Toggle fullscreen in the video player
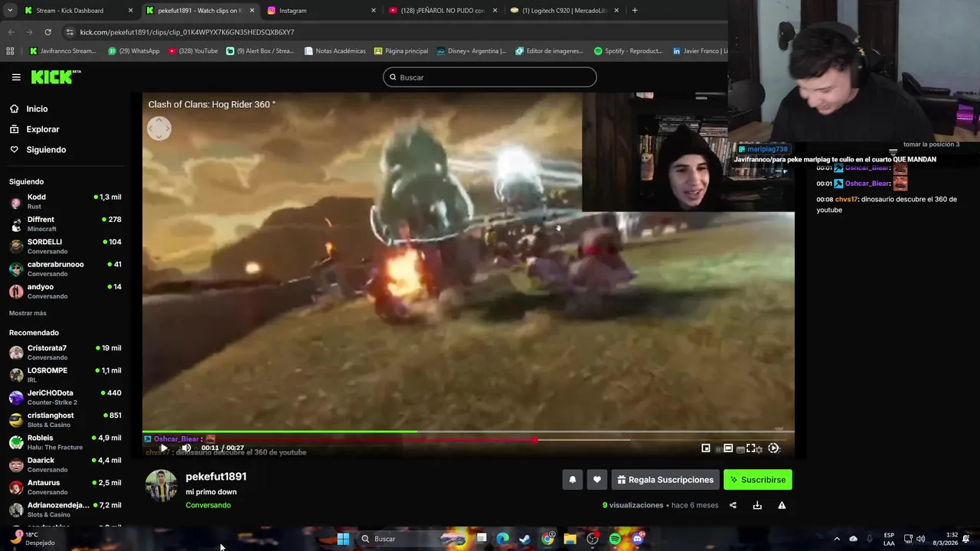This screenshot has height=551, width=980. coord(751,448)
